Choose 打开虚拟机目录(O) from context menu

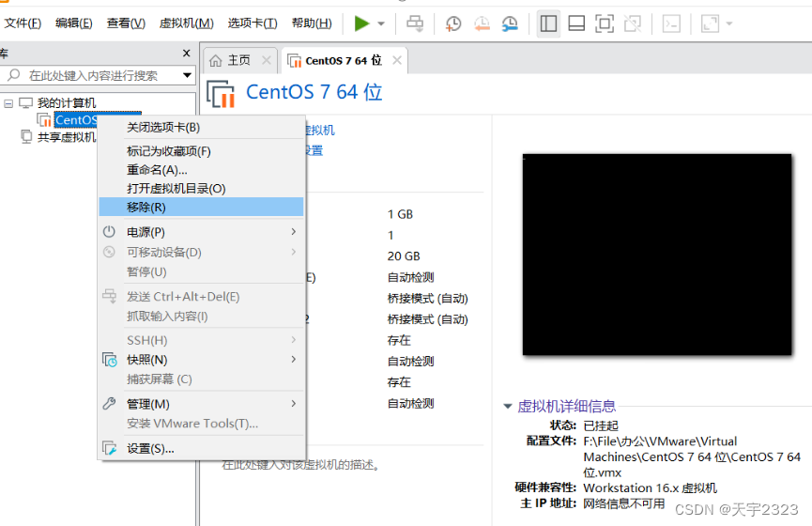coord(201,189)
